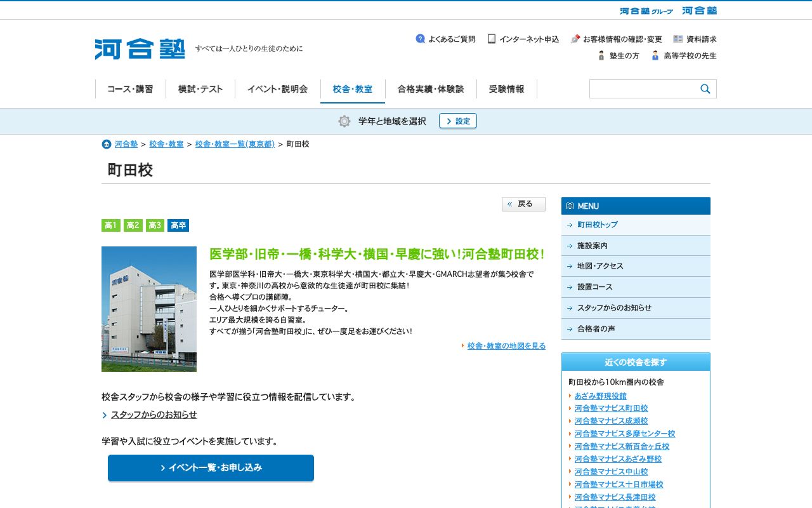Open the 合格実績・体験談 menu
The image size is (812, 508).
pyautogui.click(x=431, y=89)
